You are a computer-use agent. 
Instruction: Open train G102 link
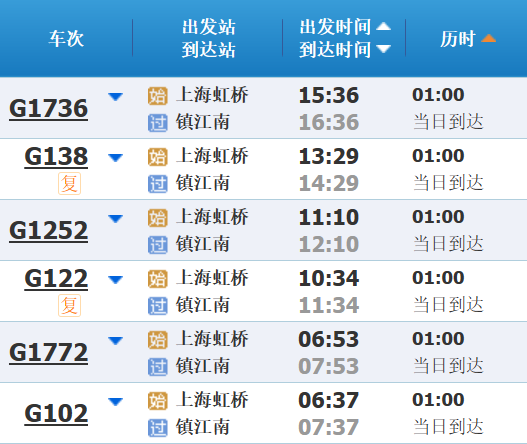56,413
